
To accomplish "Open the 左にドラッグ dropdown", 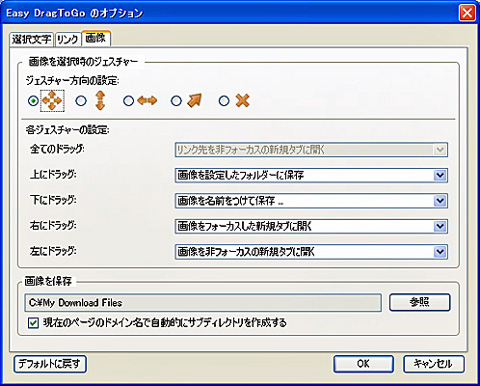I will tap(311, 252).
